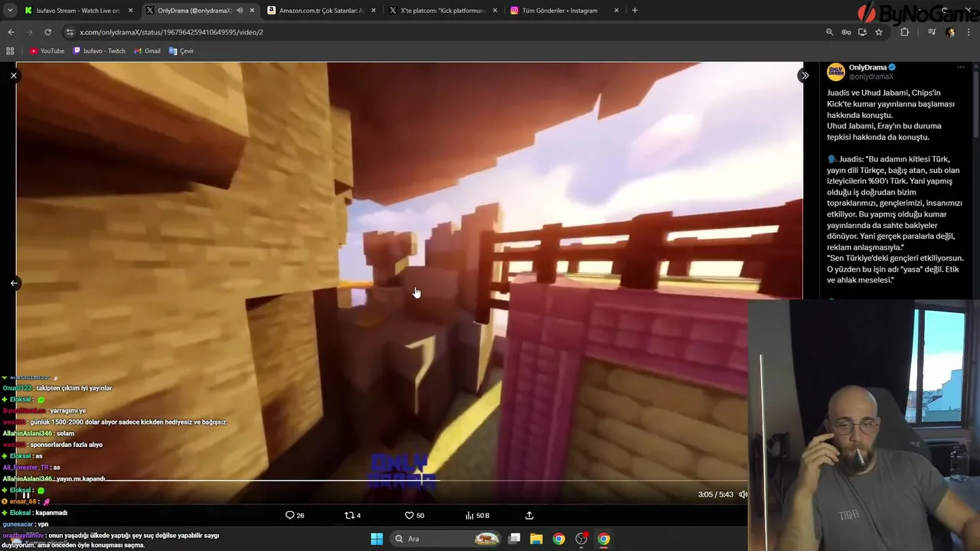This screenshot has height=551, width=980.
Task: Bookmark this page with the star icon
Action: click(x=879, y=32)
